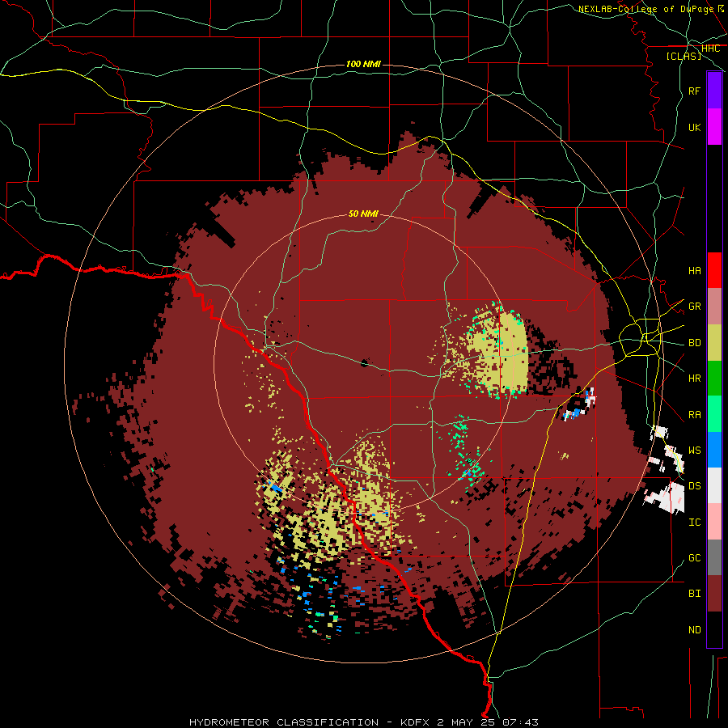Select the GC gray legend swatch

click(714, 557)
